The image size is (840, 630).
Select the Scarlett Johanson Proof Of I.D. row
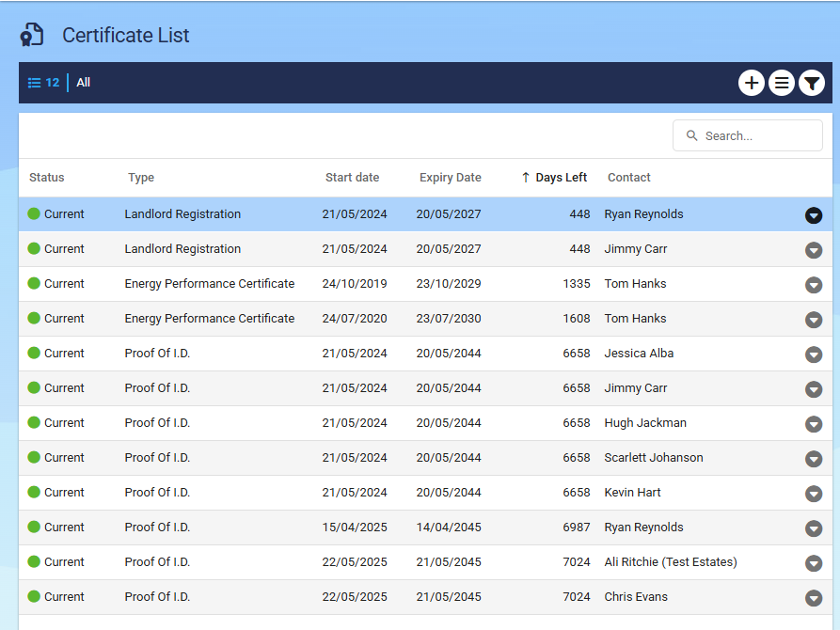click(x=425, y=458)
